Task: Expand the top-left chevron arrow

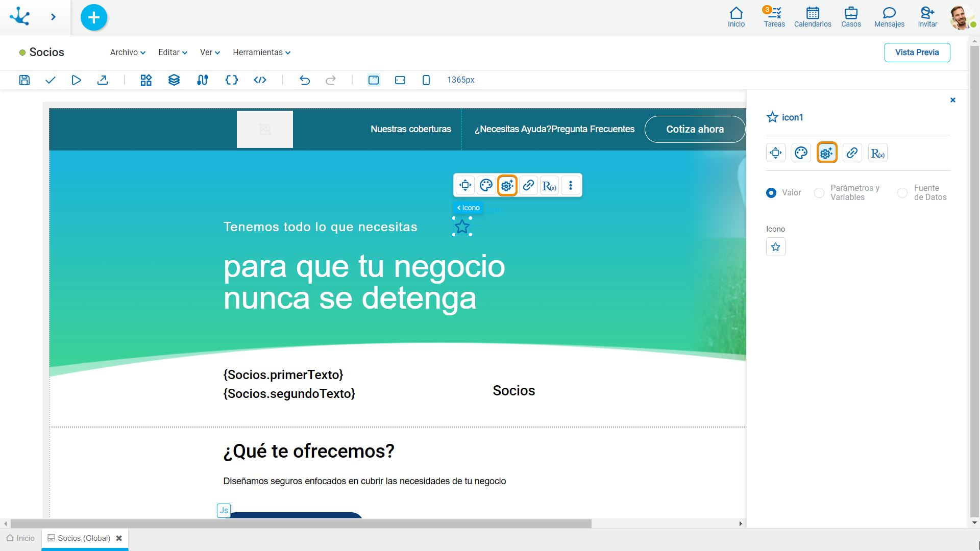Action: point(53,17)
